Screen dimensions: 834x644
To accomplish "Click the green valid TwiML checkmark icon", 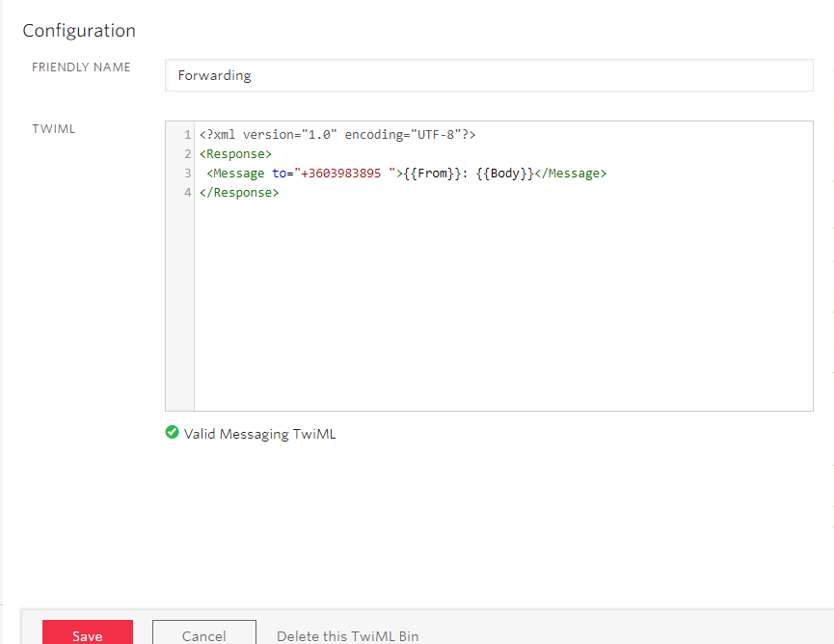I will tap(173, 433).
